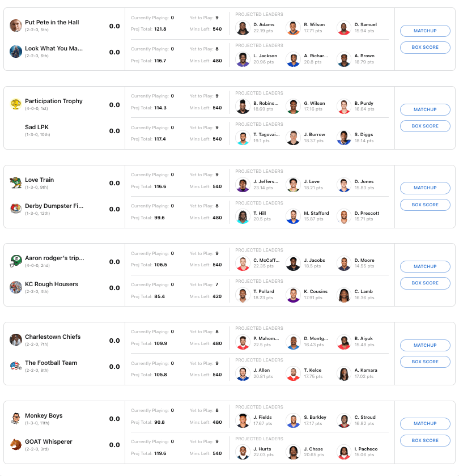Click Derby Dumpster Fire helmet logo

16,209
